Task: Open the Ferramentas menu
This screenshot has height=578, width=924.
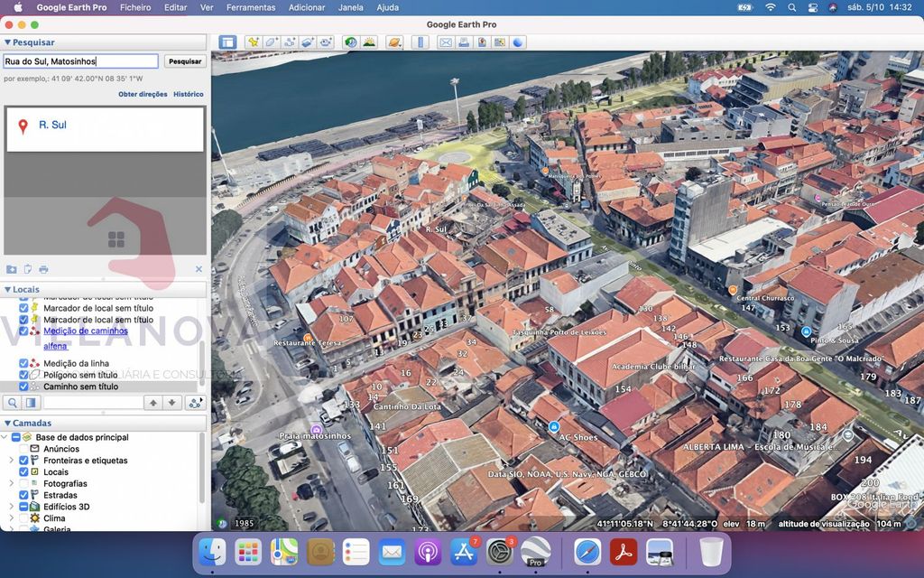Action: point(251,7)
